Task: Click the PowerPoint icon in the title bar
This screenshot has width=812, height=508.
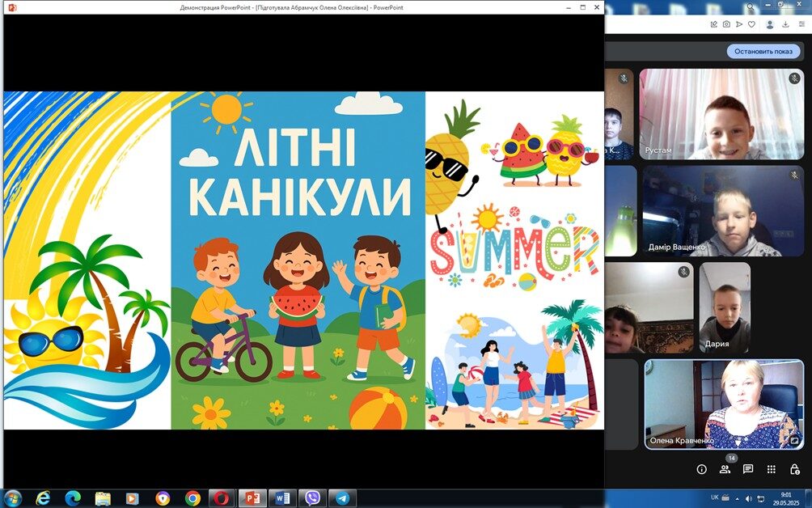Action: coord(12,7)
